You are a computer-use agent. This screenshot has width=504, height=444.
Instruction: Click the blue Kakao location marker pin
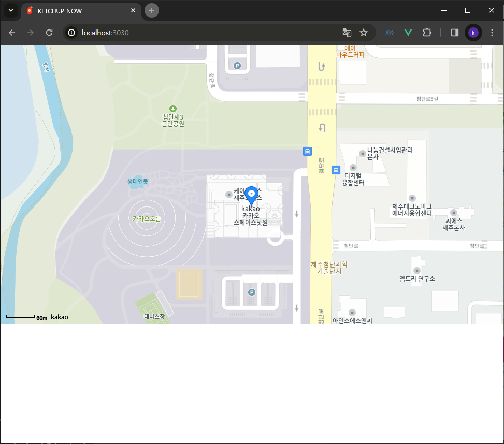pyautogui.click(x=251, y=196)
